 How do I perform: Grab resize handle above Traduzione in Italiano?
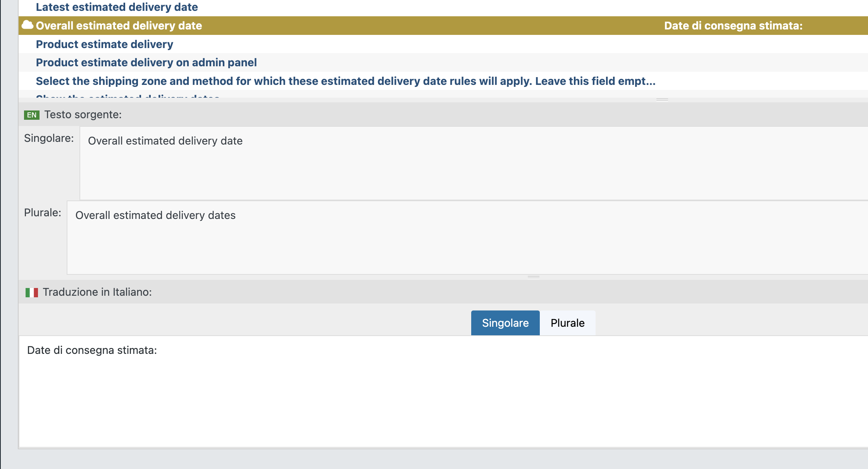(533, 277)
